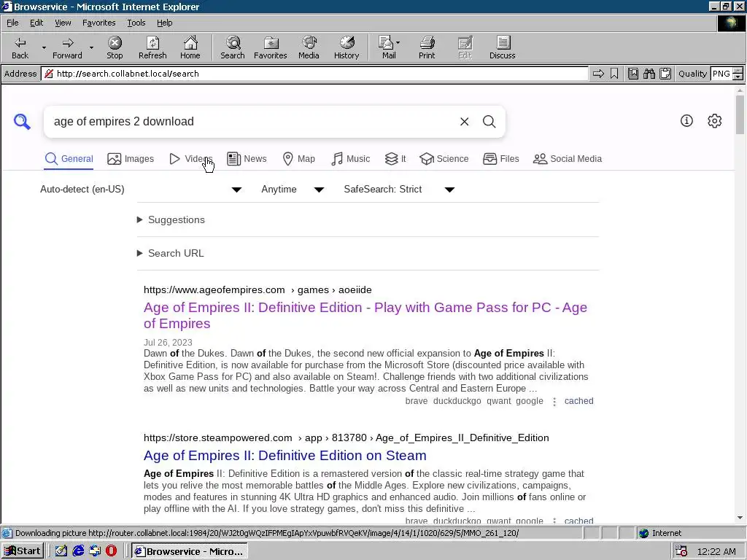This screenshot has width=747, height=560.
Task: Select Browservice taskbar window button
Action: point(190,551)
